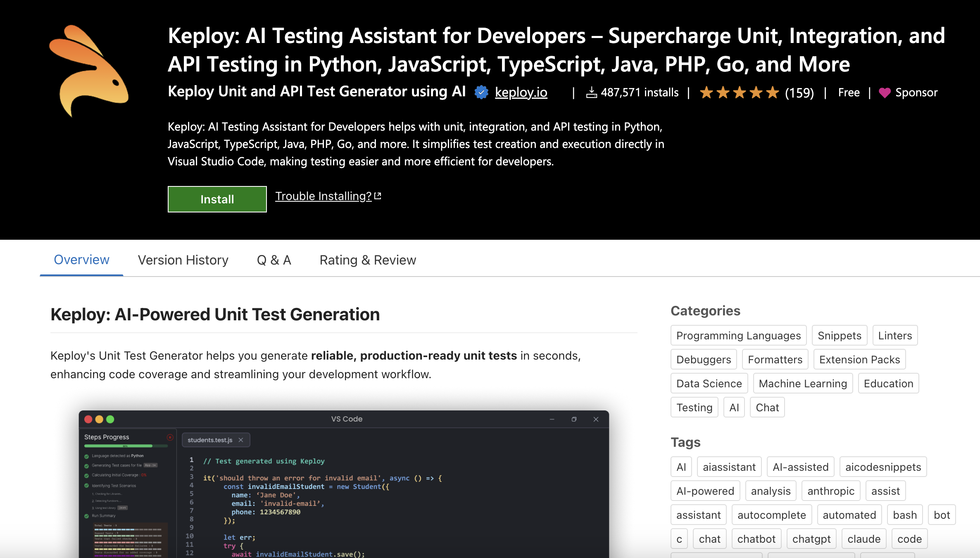980x558 pixels.
Task: Click the Testing category
Action: pos(694,408)
